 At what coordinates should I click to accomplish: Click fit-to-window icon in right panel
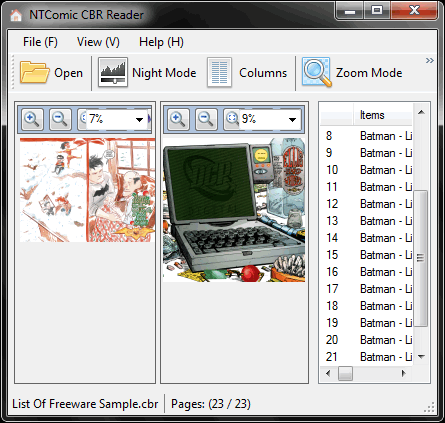pyautogui.click(x=231, y=119)
